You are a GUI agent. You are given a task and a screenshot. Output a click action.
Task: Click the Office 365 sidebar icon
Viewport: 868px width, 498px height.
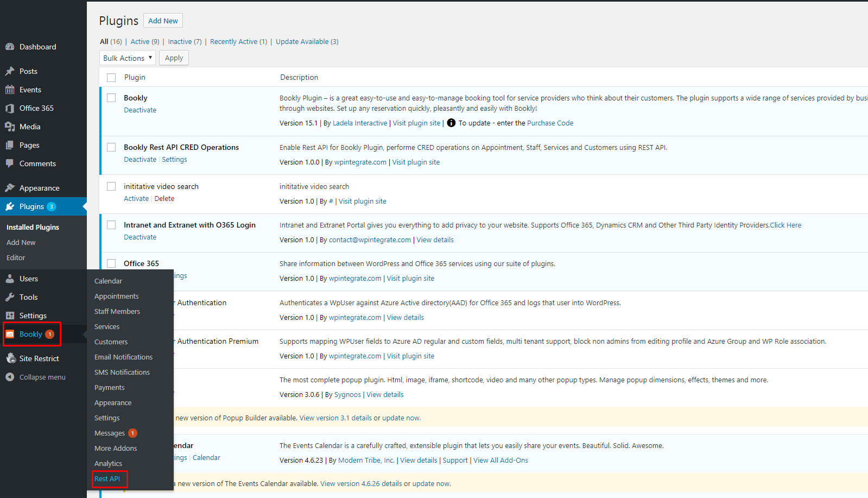click(10, 108)
